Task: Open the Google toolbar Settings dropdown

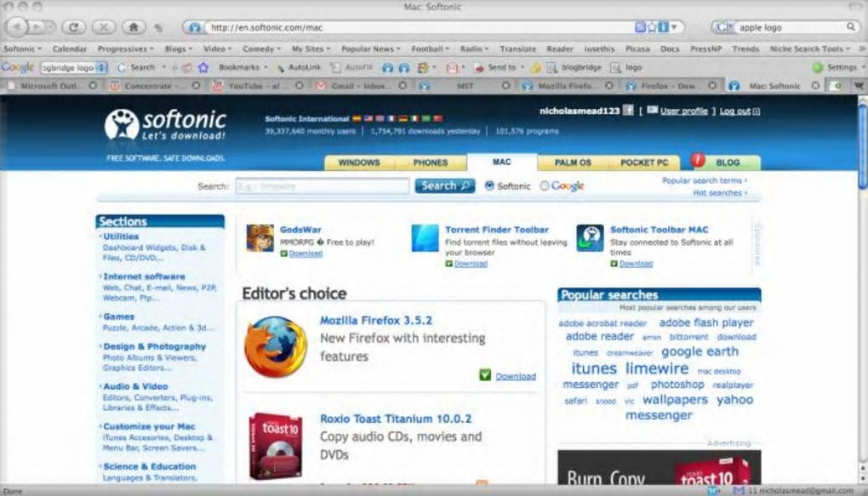Action: pos(837,67)
